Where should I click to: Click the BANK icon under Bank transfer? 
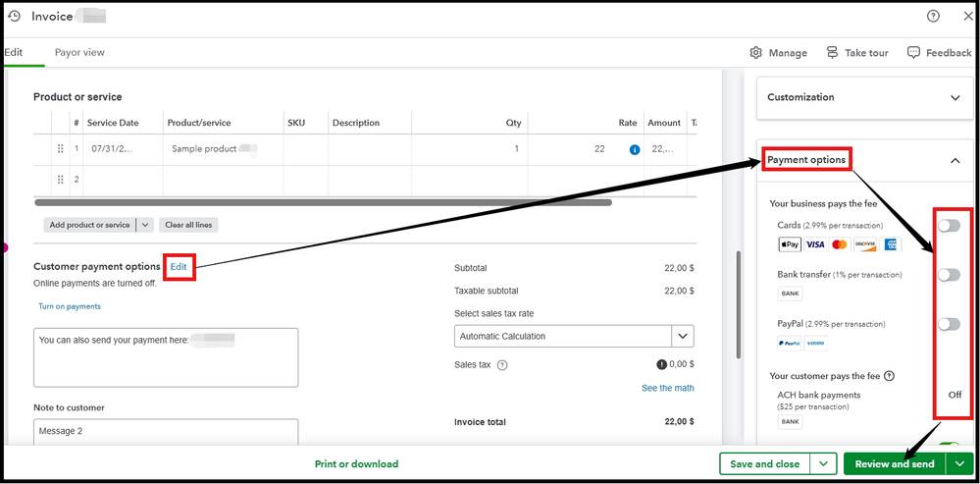tap(790, 294)
